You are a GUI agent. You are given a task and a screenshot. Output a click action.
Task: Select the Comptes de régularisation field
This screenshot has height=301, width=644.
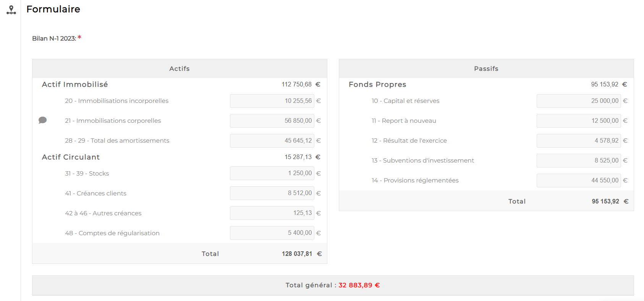tap(272, 233)
